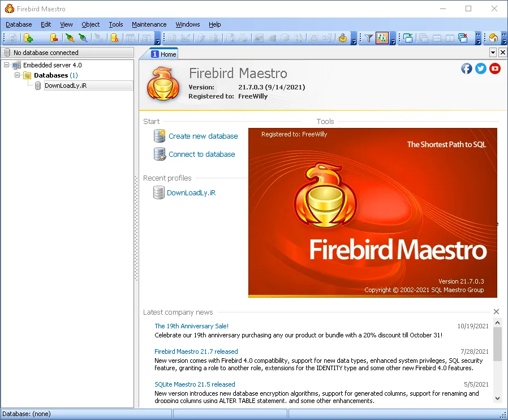Click the 5/5/2021 news date
508x420 pixels.
[476, 384]
